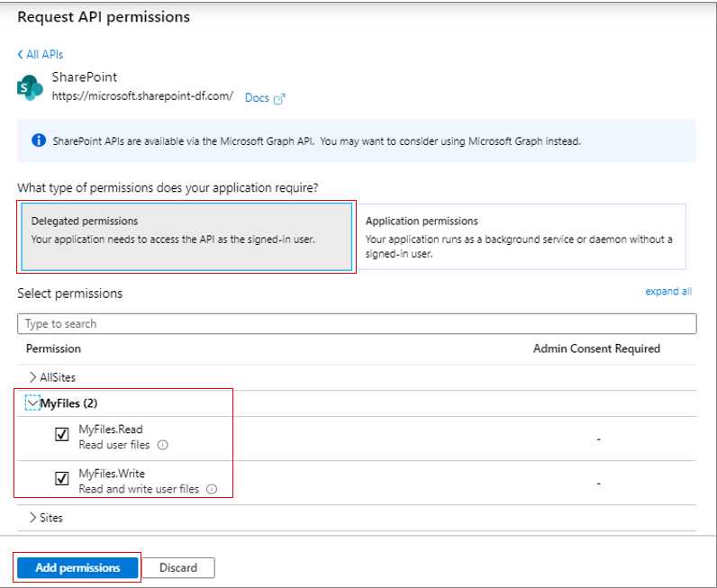The image size is (717, 588).
Task: Collapse the MyFiles (2) permission group
Action: pos(32,403)
